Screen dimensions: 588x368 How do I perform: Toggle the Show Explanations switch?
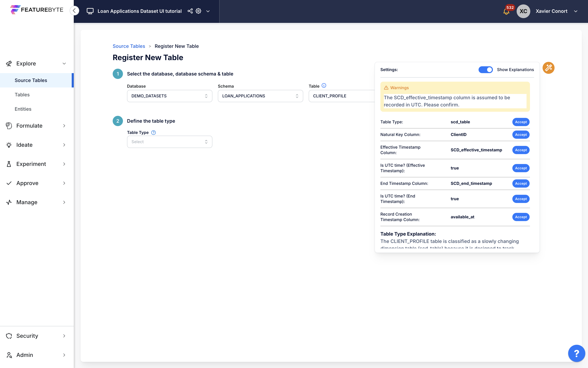485,70
